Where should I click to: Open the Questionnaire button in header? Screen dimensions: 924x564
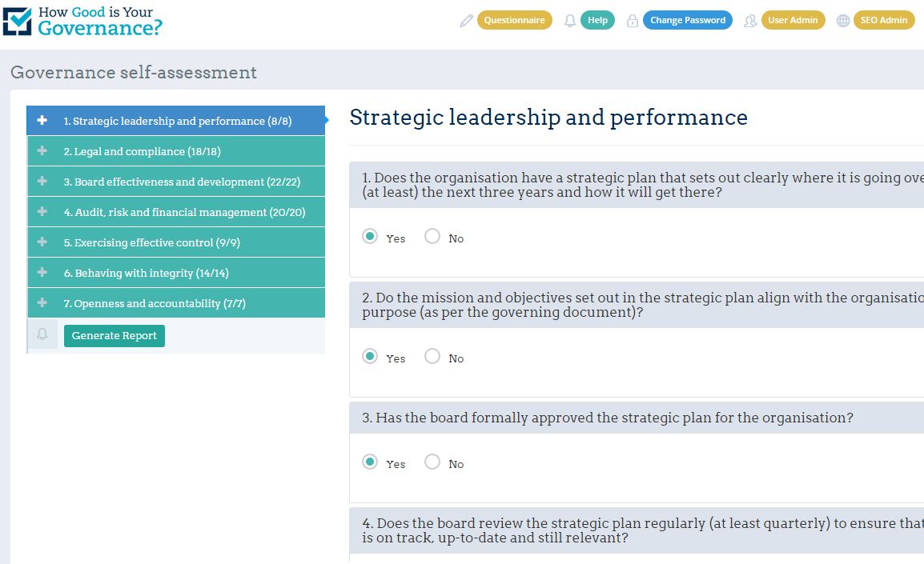click(515, 20)
